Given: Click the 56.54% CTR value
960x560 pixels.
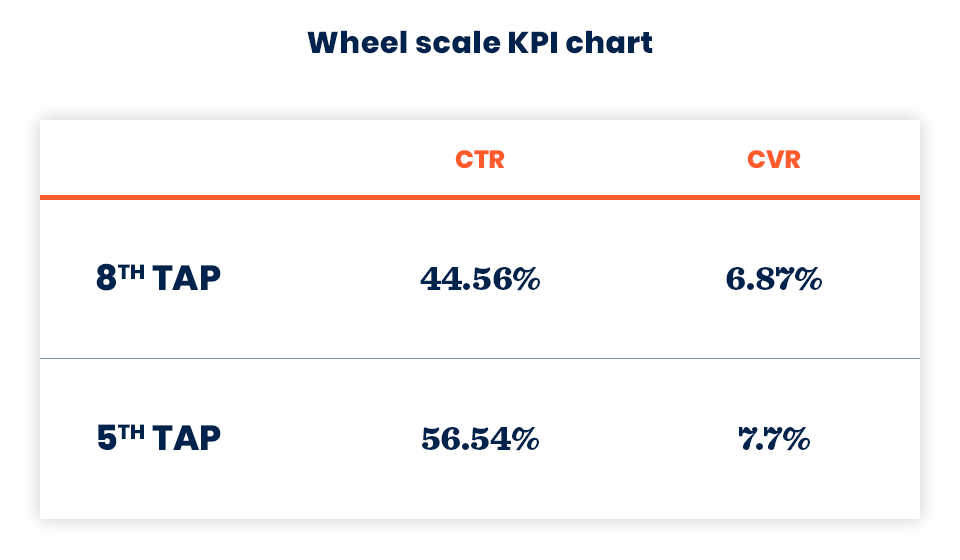Looking at the screenshot, I should tap(480, 438).
